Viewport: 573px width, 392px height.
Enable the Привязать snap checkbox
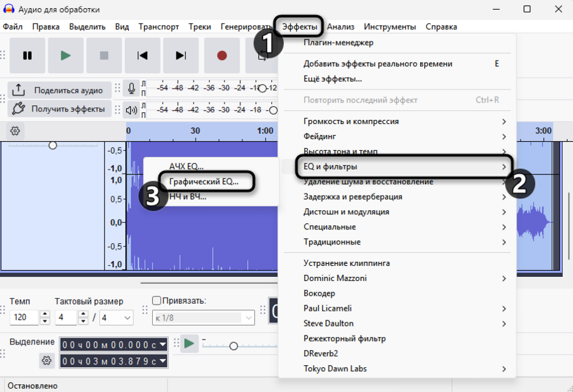(x=156, y=301)
